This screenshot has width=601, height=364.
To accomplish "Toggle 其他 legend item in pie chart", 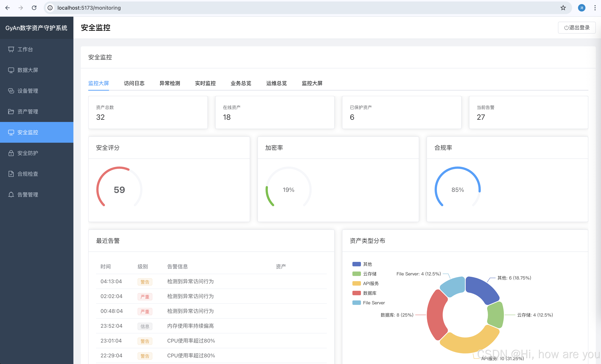I will pos(367,264).
